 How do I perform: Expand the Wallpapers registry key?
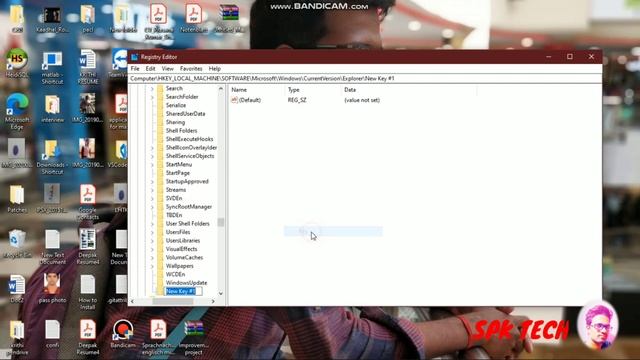point(152,266)
